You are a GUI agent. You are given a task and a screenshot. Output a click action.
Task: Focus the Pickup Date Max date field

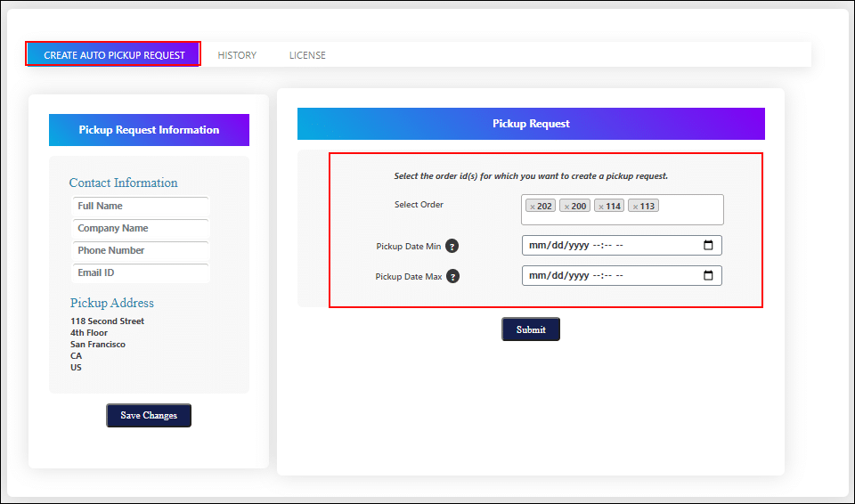point(606,276)
